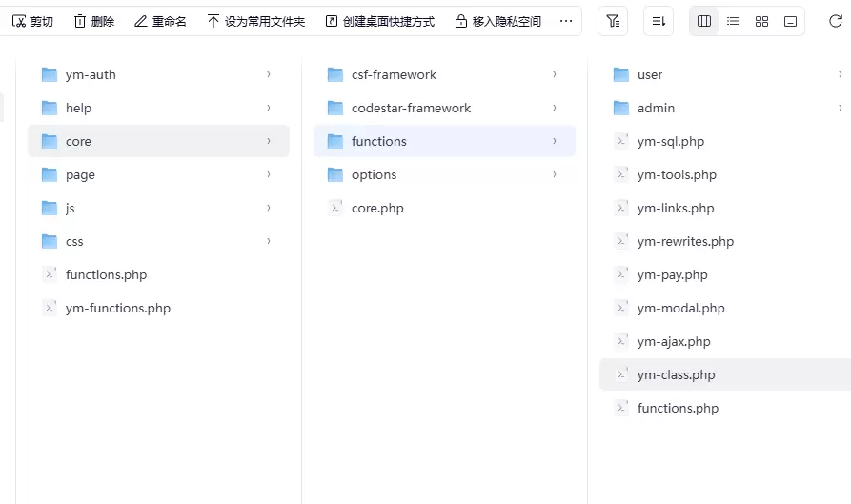Click the ym-pay.php file icon
This screenshot has width=851, height=504.
(x=621, y=274)
